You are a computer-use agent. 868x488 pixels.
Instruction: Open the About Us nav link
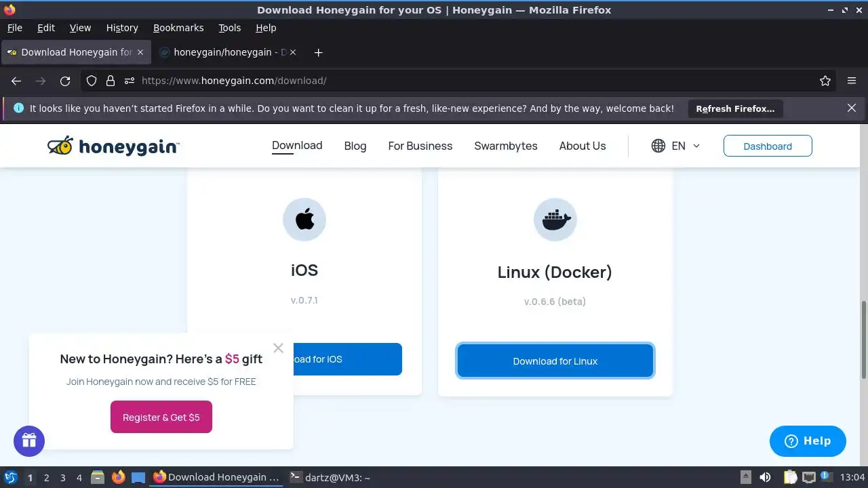point(583,146)
